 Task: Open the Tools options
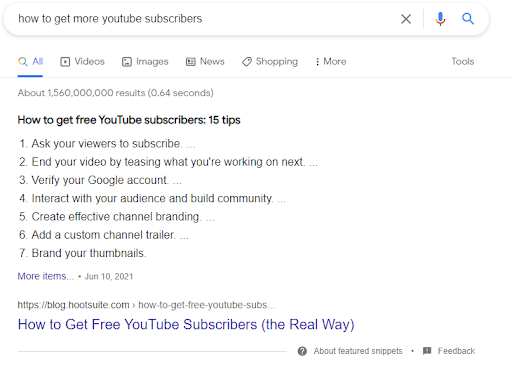pyautogui.click(x=463, y=61)
